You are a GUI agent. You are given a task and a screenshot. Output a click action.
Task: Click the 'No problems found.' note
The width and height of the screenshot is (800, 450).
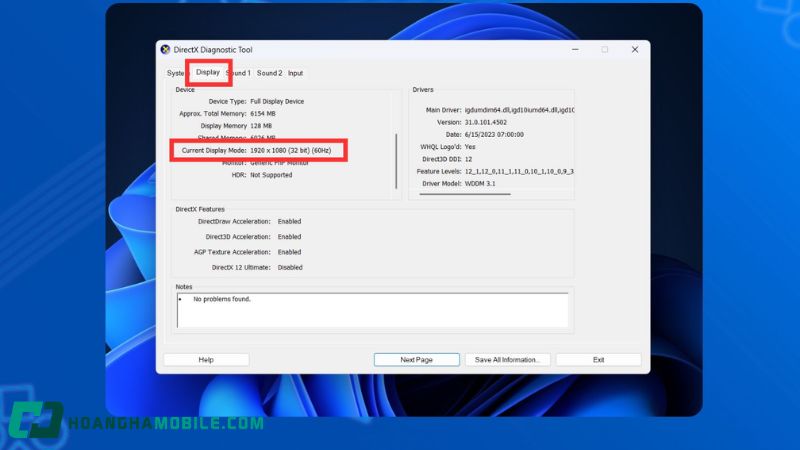(x=222, y=299)
